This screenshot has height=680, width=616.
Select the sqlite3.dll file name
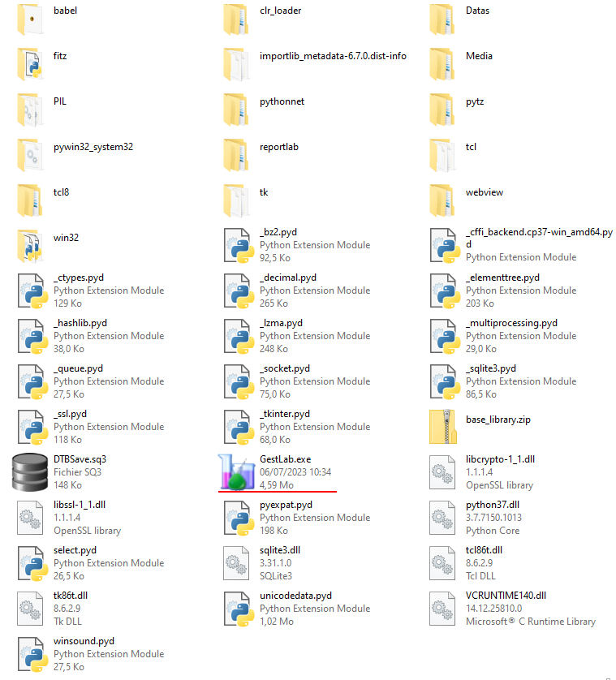[280, 550]
